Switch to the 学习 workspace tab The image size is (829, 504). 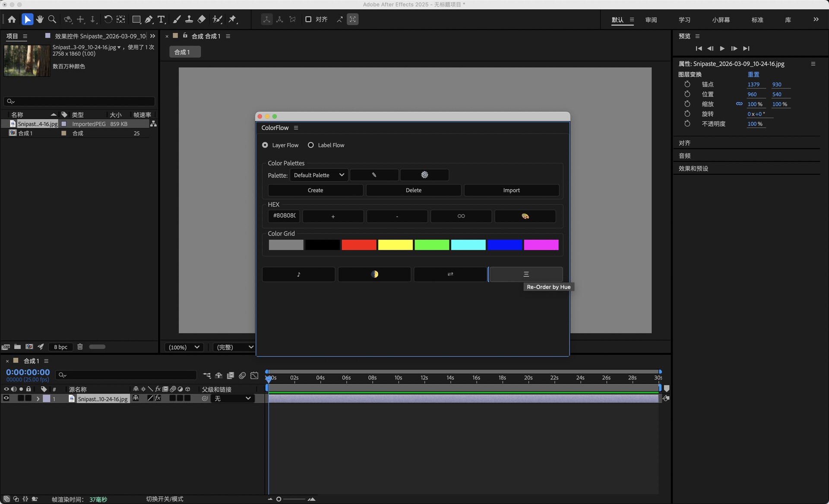coord(684,20)
